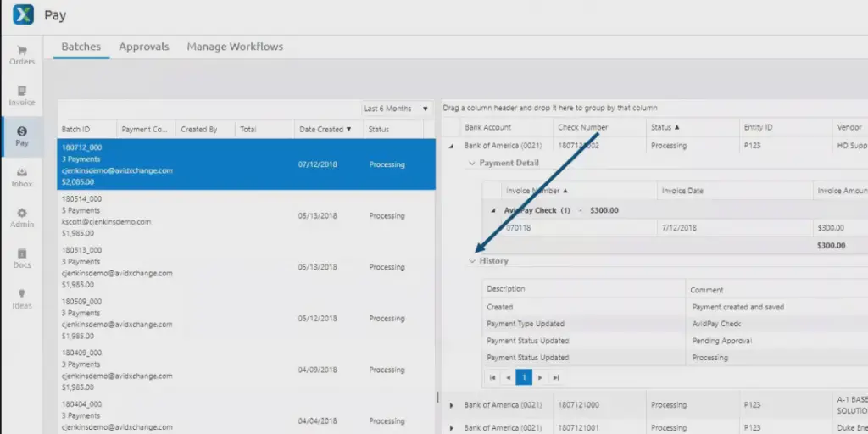
Task: Click the column grouping drop area
Action: click(654, 108)
